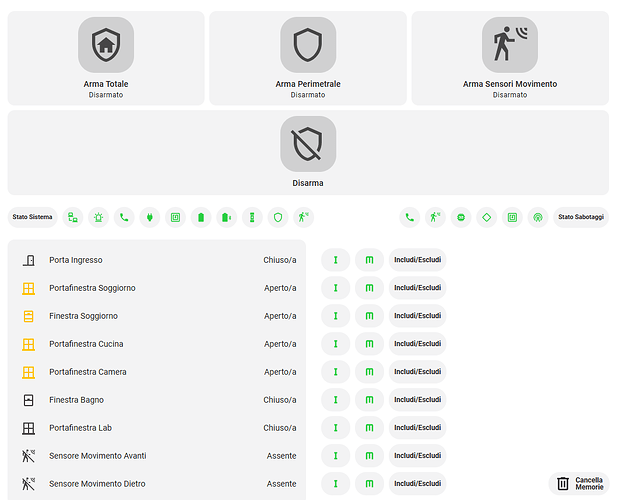The image size is (618, 500).
Task: Click the Assente state of Sensore Movimento Avanti
Action: [x=281, y=456]
